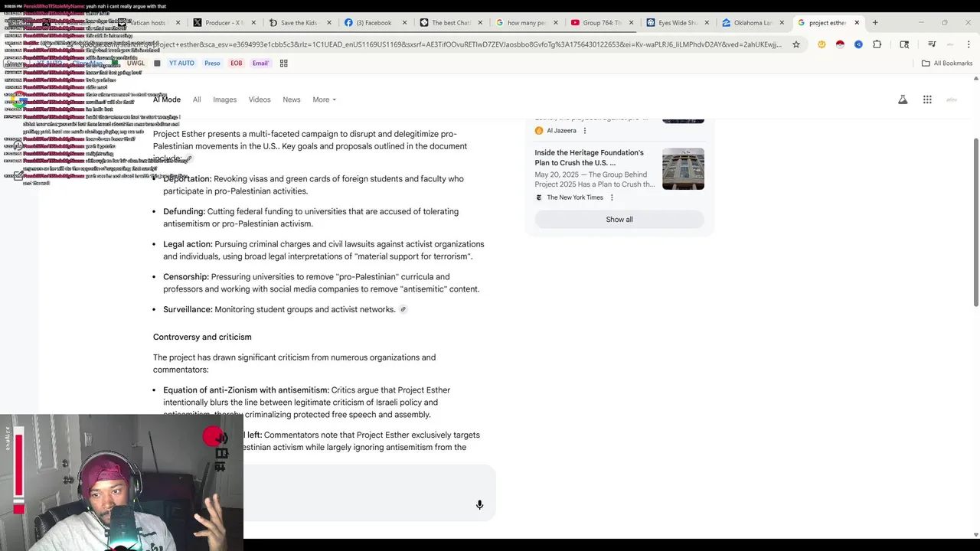Screen dimensions: 980x551
Task: Open the Google account profile avatar
Action: click(x=952, y=99)
